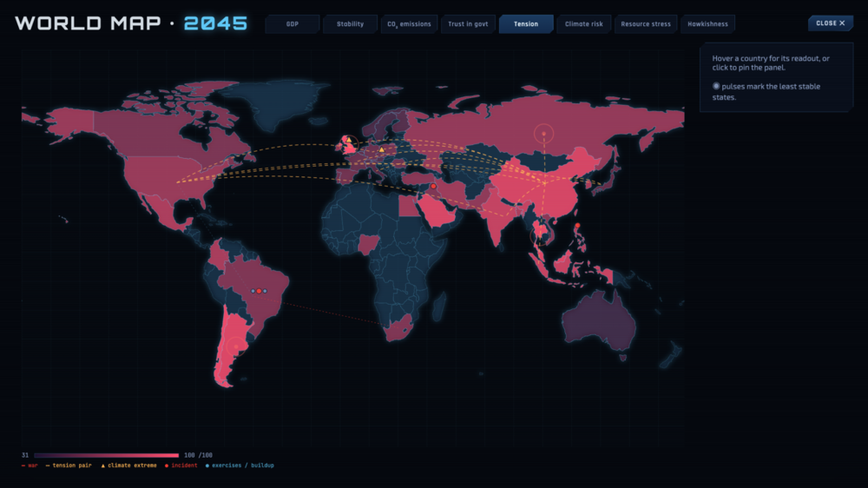
Task: Click the red incident dot in Brazil
Action: (259, 291)
